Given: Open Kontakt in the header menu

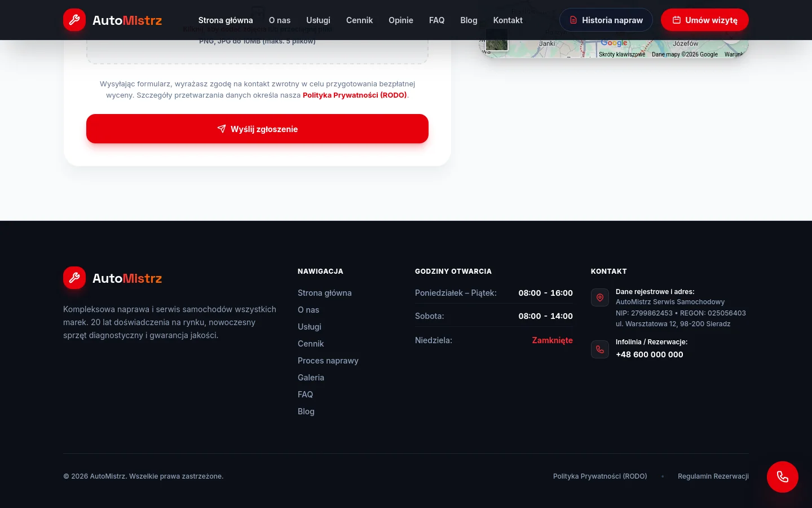Looking at the screenshot, I should pos(508,20).
